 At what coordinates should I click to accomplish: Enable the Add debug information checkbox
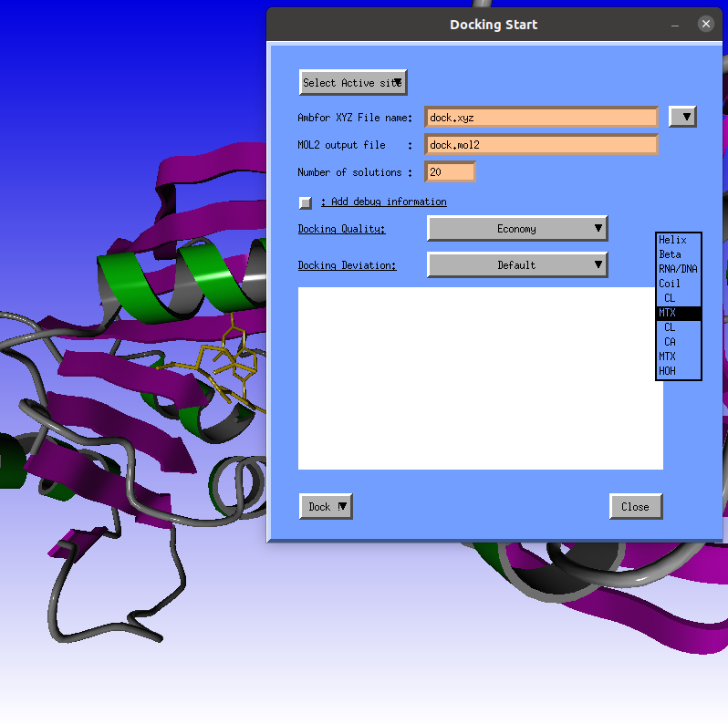pos(306,202)
